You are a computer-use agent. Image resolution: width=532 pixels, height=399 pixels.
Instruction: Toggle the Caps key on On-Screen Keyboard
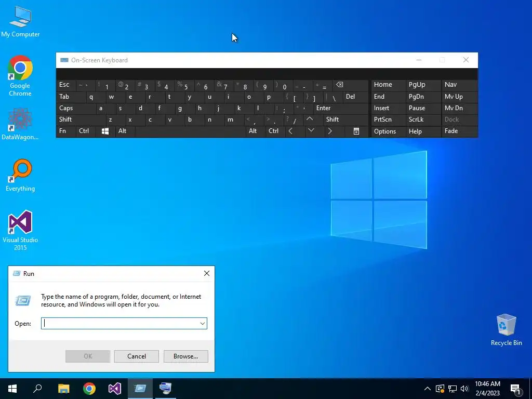[x=76, y=108]
